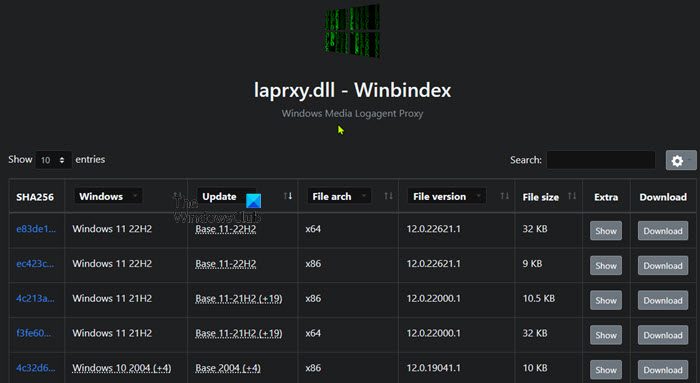Open the Windows filter dropdown
This screenshot has width=700, height=383.
click(108, 196)
